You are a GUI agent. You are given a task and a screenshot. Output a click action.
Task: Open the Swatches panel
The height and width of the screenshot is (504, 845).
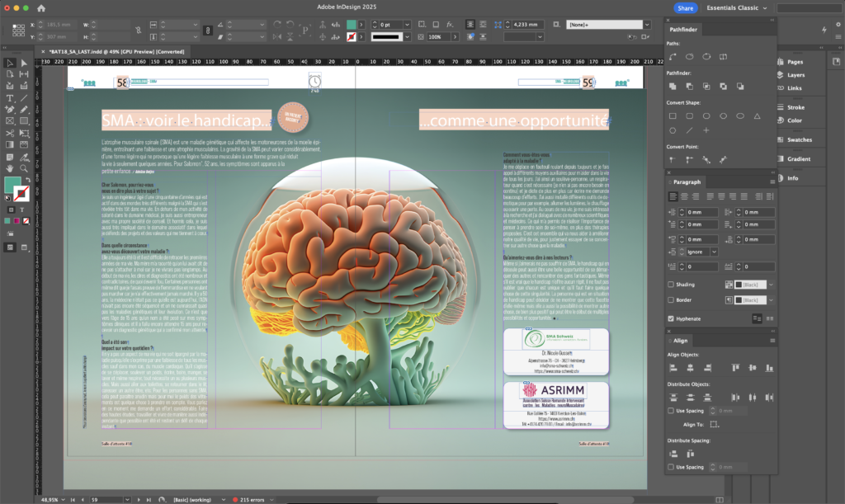[x=799, y=139]
